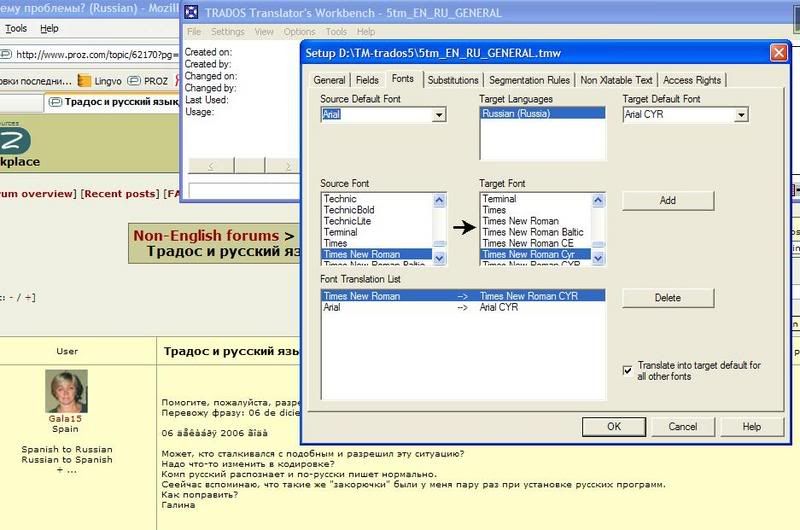
Task: Expand the Target Default Font dropdown
Action: pyautogui.click(x=741, y=115)
